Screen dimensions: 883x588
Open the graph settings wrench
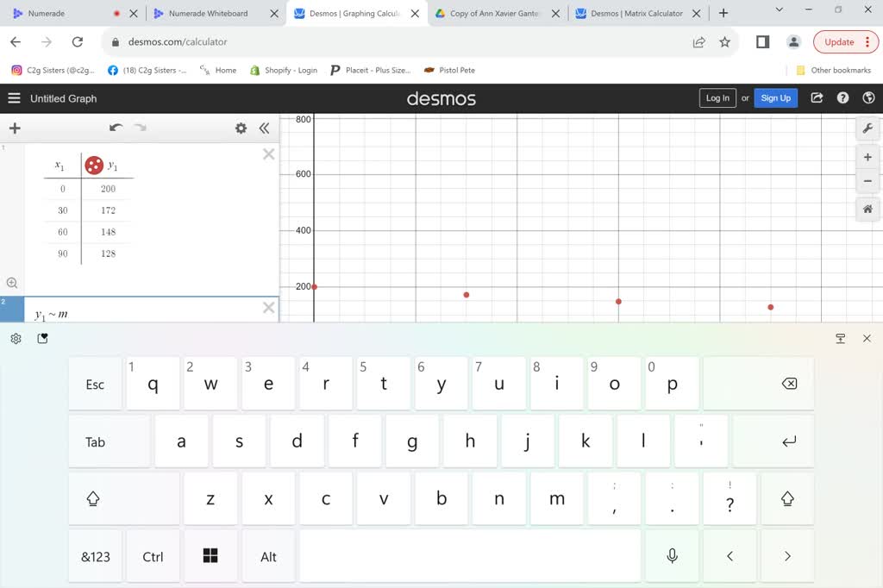click(867, 129)
